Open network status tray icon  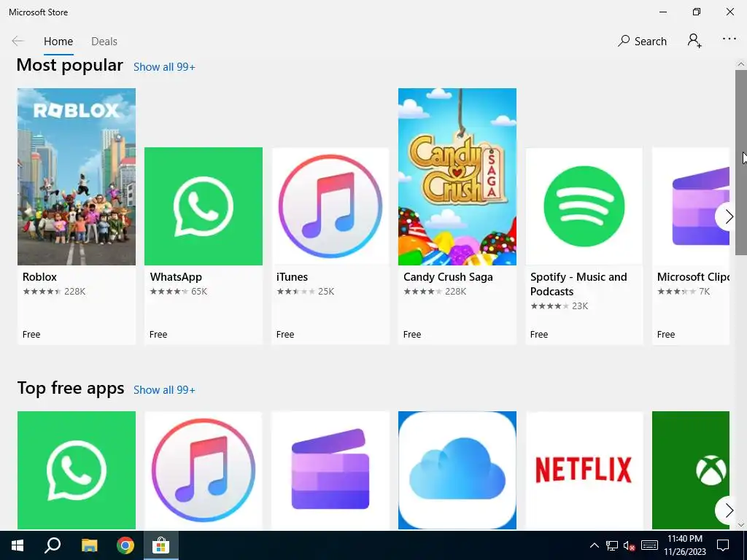[x=612, y=545]
